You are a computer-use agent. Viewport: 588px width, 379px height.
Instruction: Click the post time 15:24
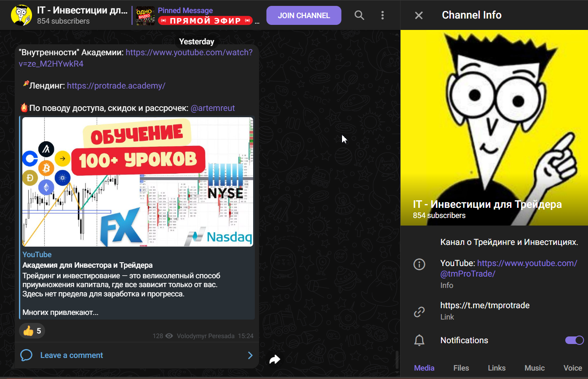(246, 336)
